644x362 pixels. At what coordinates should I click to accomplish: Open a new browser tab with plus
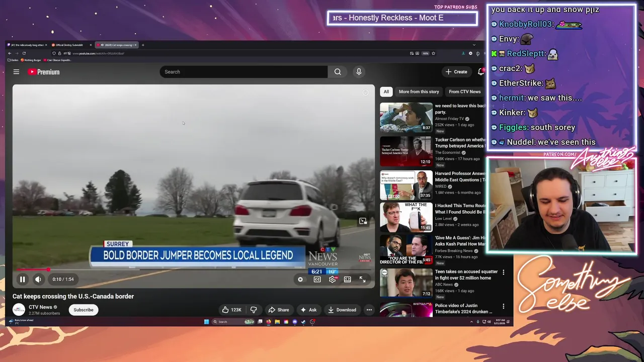click(143, 45)
